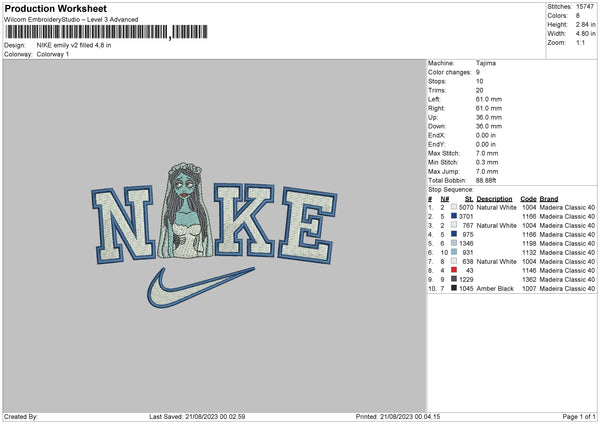Click the Description column header

pyautogui.click(x=494, y=199)
